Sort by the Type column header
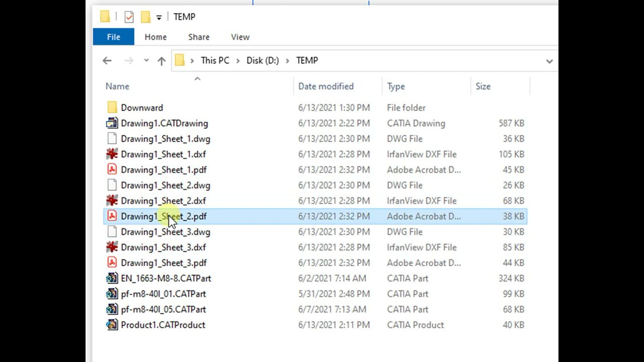Image resolution: width=644 pixels, height=362 pixels. [x=396, y=86]
